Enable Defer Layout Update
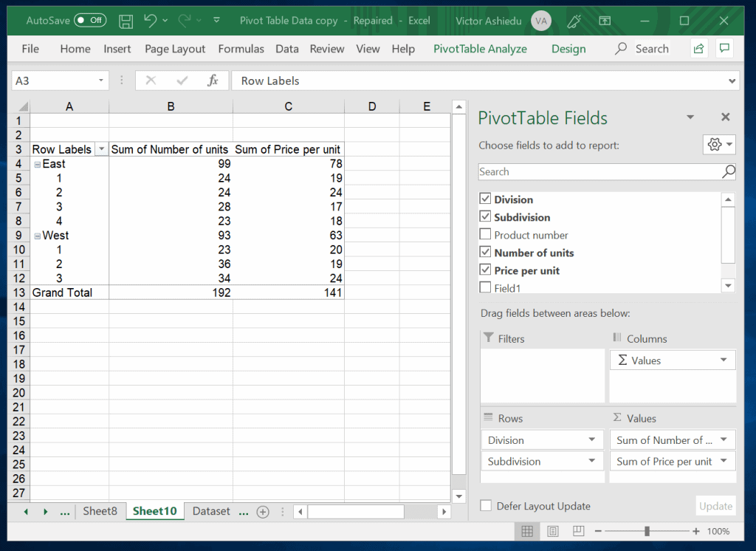This screenshot has width=756, height=551. pyautogui.click(x=485, y=506)
